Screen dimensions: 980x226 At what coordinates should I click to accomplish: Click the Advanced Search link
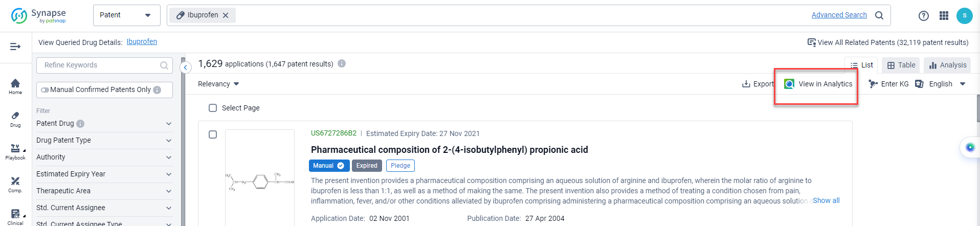click(839, 15)
